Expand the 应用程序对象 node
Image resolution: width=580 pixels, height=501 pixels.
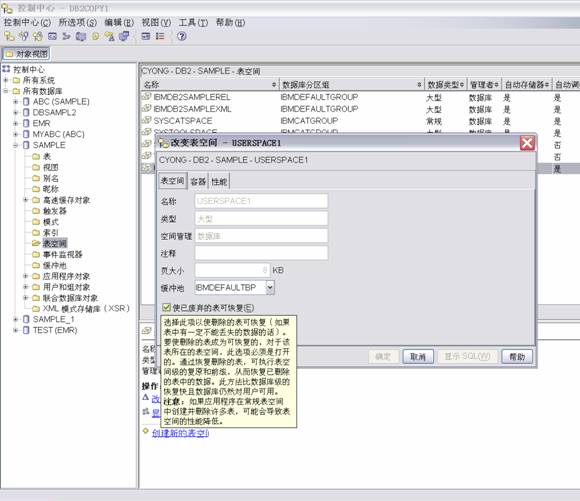coord(26,276)
